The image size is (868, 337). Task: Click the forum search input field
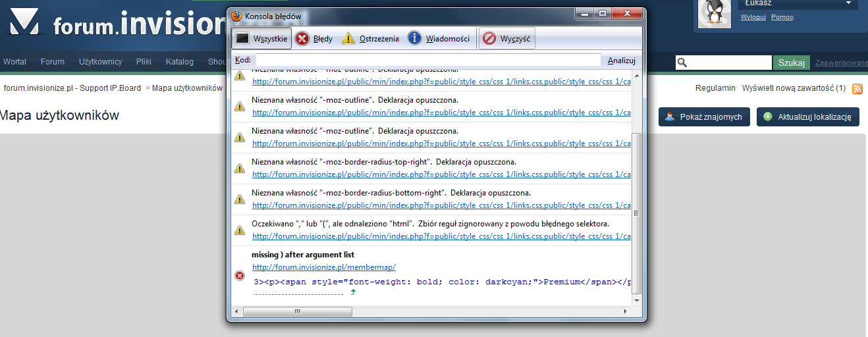[729, 63]
